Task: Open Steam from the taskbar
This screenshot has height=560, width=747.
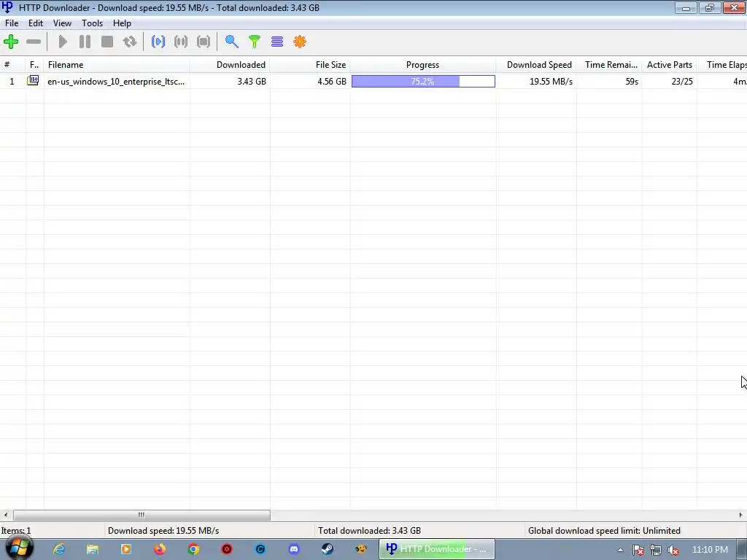Action: [328, 549]
